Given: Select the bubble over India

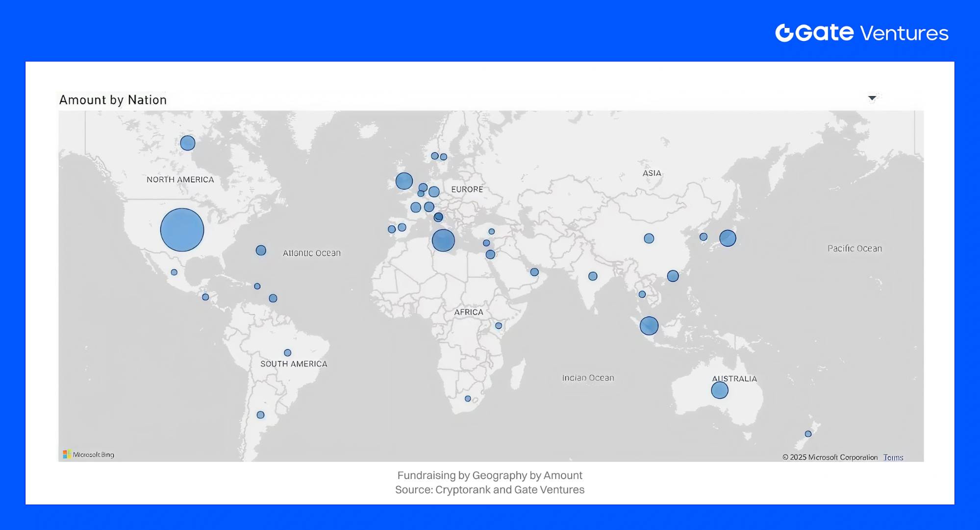Looking at the screenshot, I should pos(593,276).
